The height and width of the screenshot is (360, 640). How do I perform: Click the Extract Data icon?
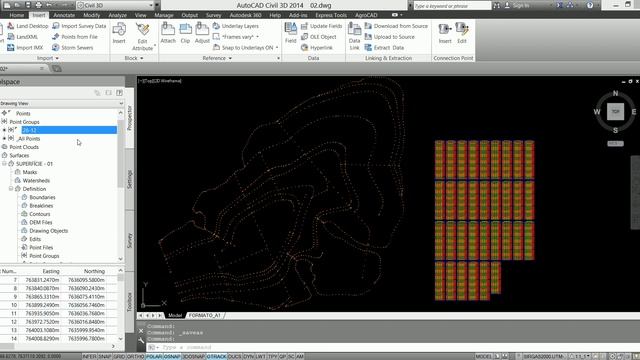click(x=368, y=48)
